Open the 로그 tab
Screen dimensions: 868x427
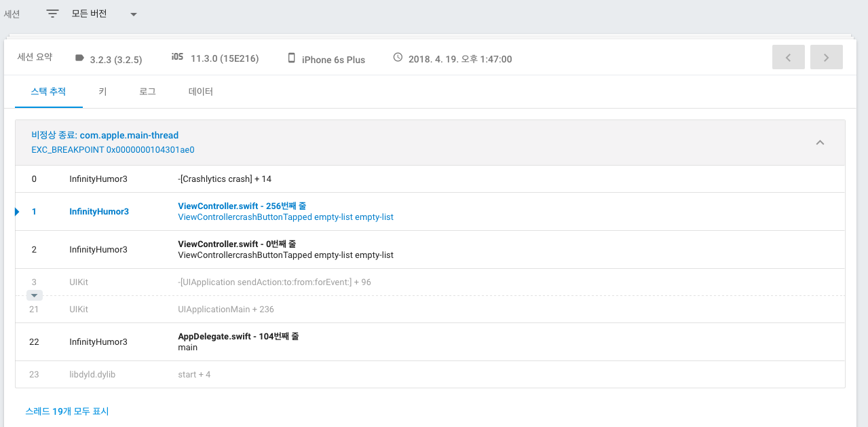click(x=147, y=92)
